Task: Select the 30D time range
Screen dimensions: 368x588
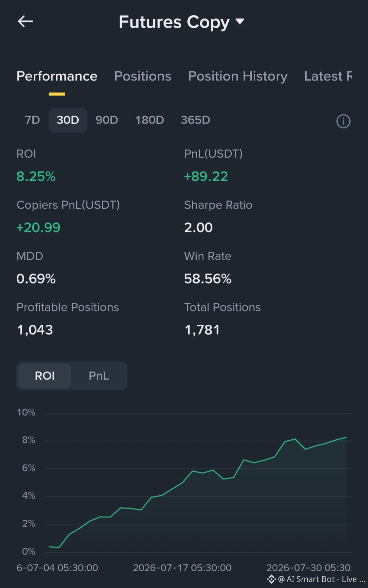Action: pyautogui.click(x=68, y=120)
